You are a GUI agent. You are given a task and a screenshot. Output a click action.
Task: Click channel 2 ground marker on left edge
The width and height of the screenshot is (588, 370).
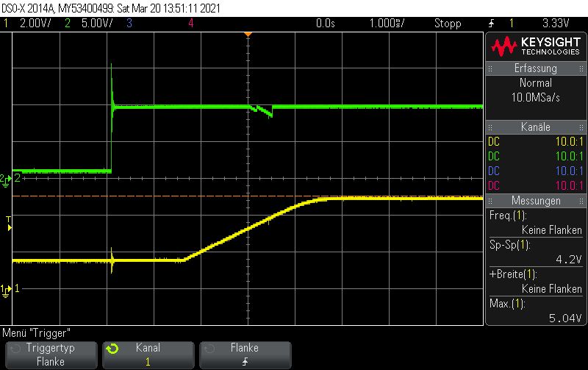point(7,179)
